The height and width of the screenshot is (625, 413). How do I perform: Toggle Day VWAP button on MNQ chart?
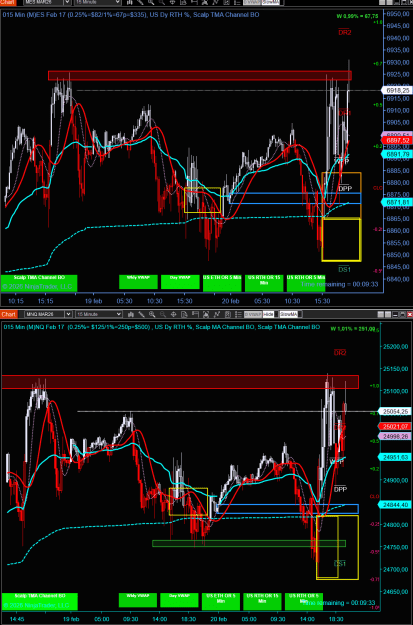pyautogui.click(x=179, y=600)
